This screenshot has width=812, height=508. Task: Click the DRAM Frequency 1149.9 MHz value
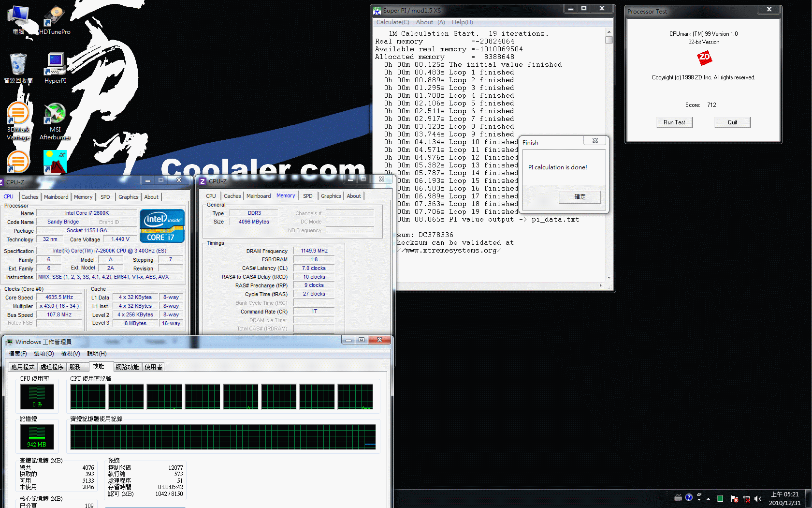pos(314,251)
